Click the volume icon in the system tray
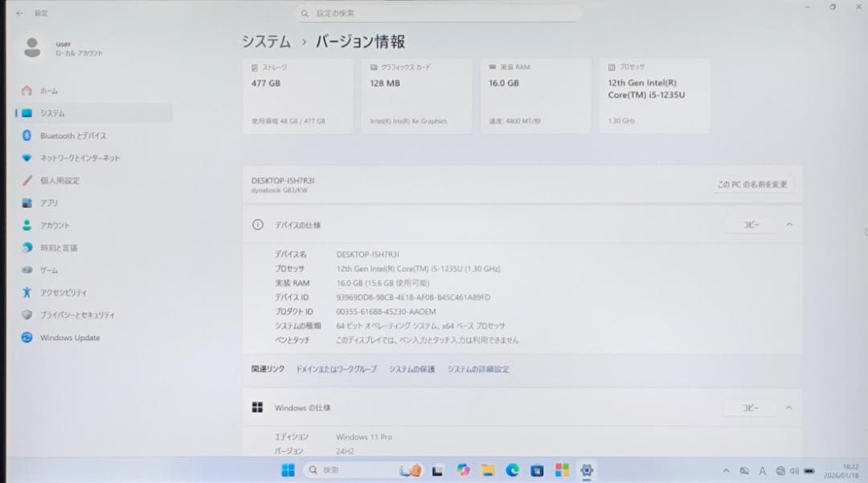This screenshot has height=483, width=868. [795, 470]
